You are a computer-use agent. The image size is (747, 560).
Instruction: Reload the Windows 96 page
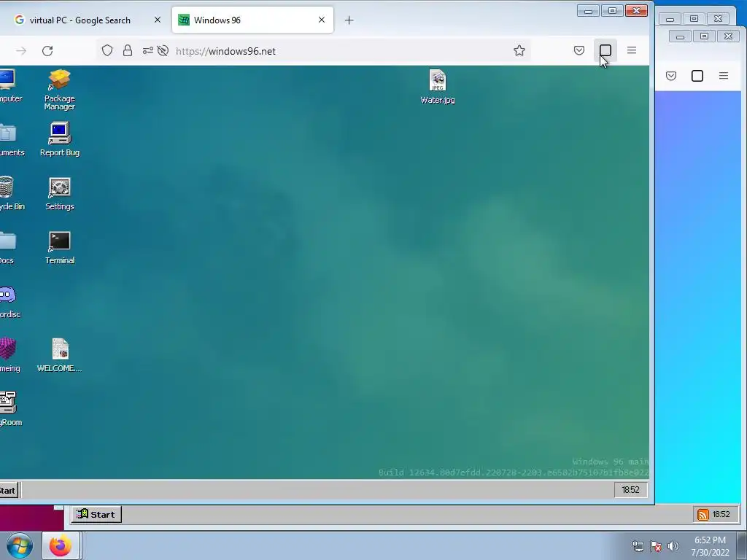(x=47, y=50)
